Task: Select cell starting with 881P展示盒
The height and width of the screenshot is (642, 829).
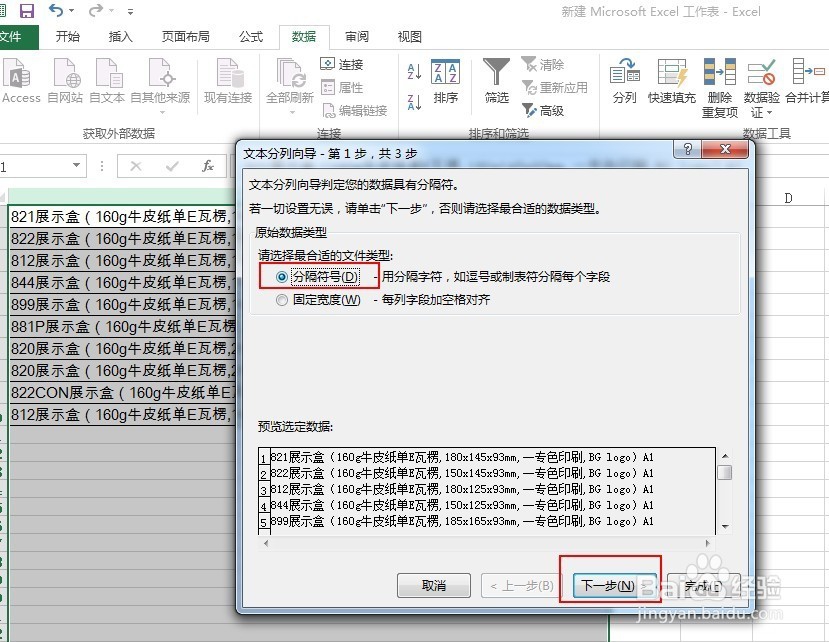Action: tap(123, 327)
